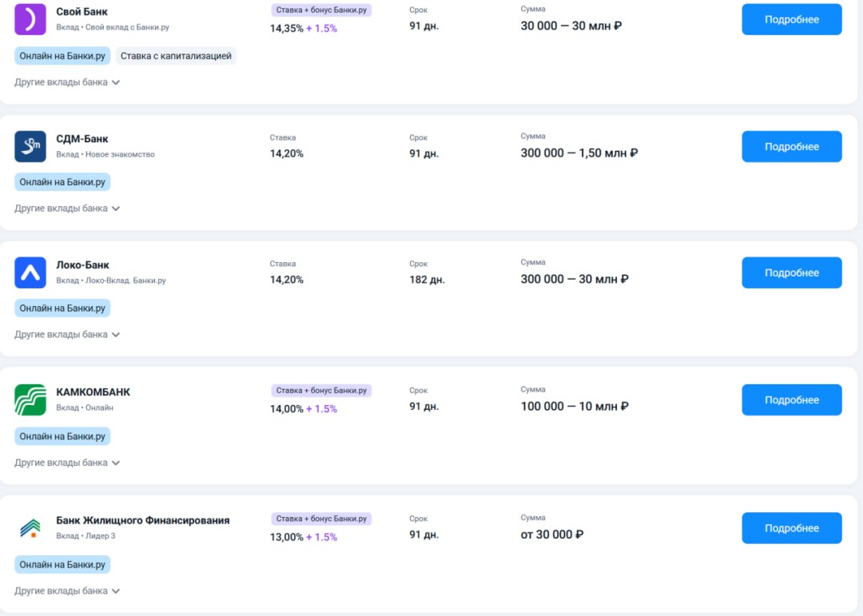
Task: Click the Локо-Банк blue logo icon
Action: click(x=30, y=272)
